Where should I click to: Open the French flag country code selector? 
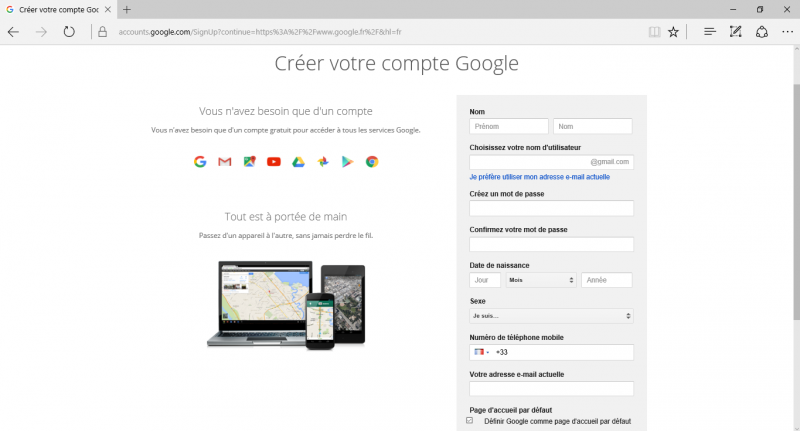[x=481, y=352]
